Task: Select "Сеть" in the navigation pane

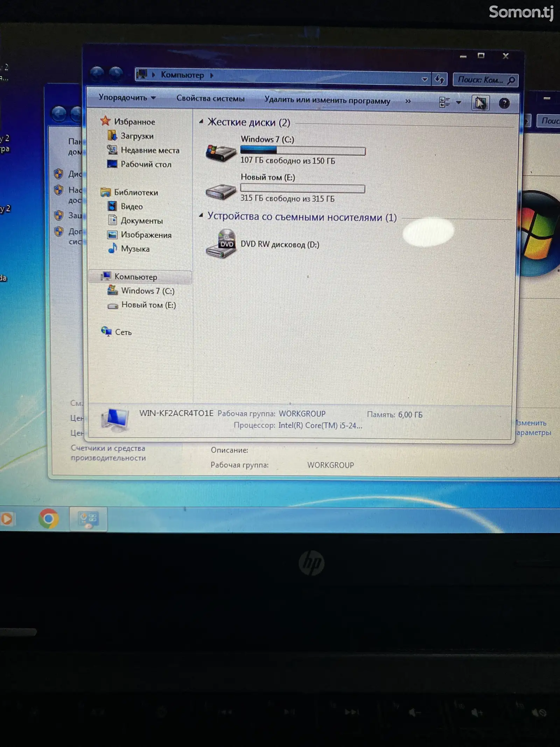Action: point(123,332)
